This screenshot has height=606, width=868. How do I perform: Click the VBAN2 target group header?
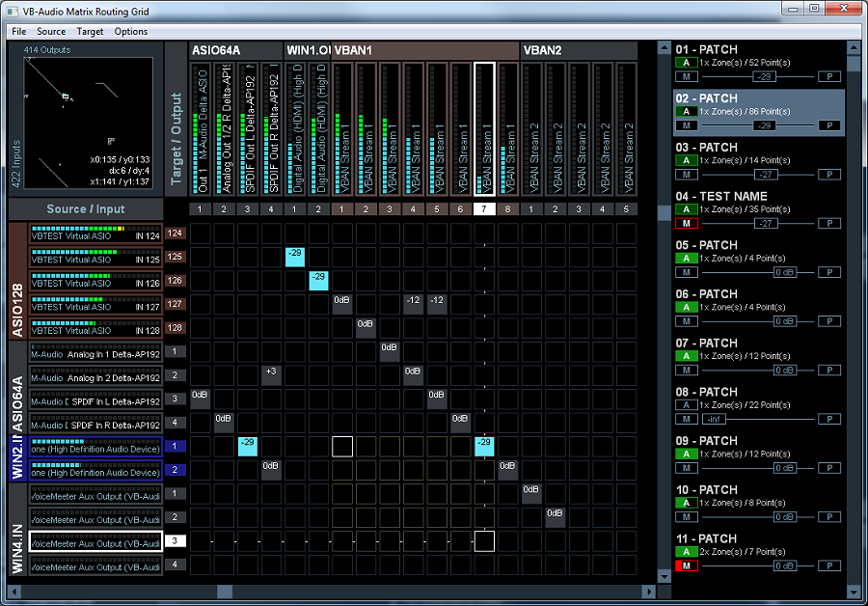(x=579, y=50)
